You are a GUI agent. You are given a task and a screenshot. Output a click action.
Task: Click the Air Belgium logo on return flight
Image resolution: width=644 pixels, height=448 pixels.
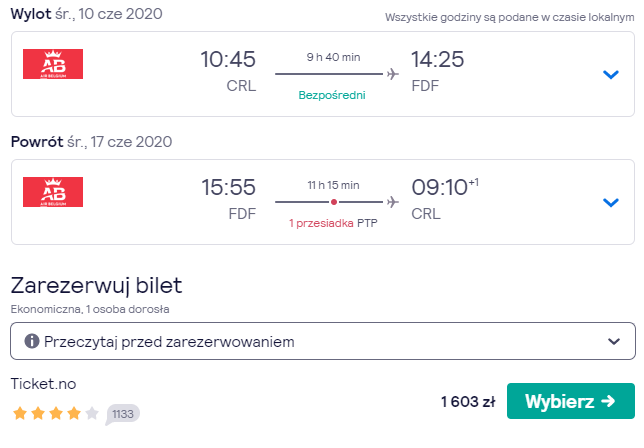pyautogui.click(x=53, y=192)
